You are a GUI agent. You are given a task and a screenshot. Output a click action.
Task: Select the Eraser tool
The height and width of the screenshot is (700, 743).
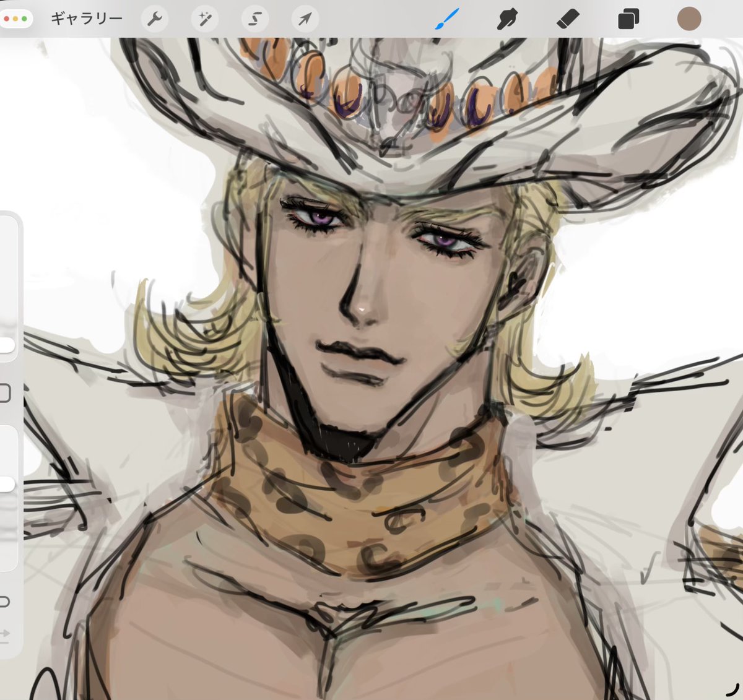pyautogui.click(x=567, y=19)
